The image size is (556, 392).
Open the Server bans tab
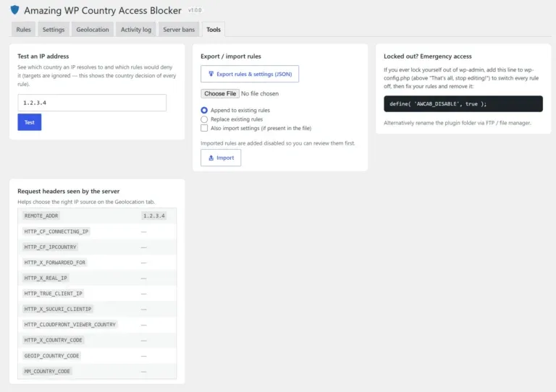pos(179,30)
